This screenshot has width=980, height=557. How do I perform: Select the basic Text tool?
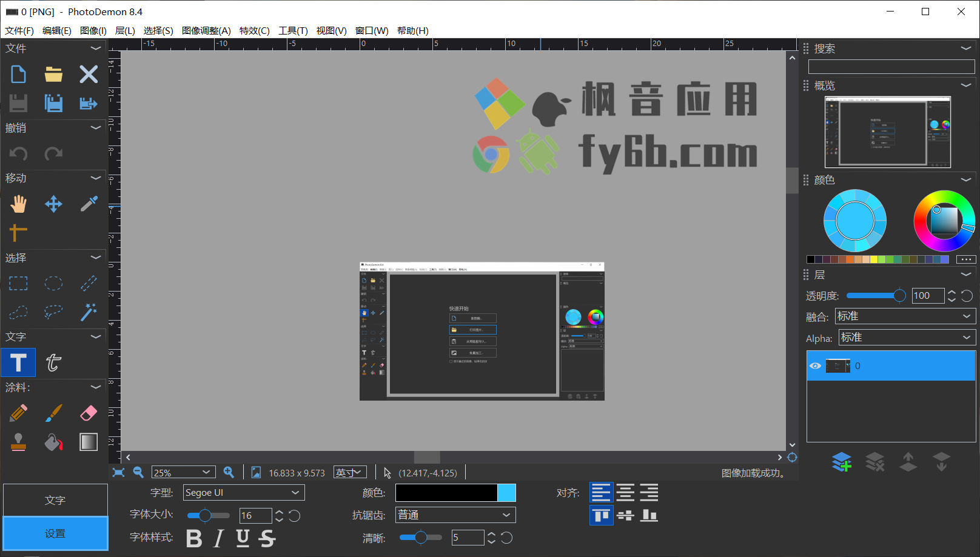pos(18,362)
